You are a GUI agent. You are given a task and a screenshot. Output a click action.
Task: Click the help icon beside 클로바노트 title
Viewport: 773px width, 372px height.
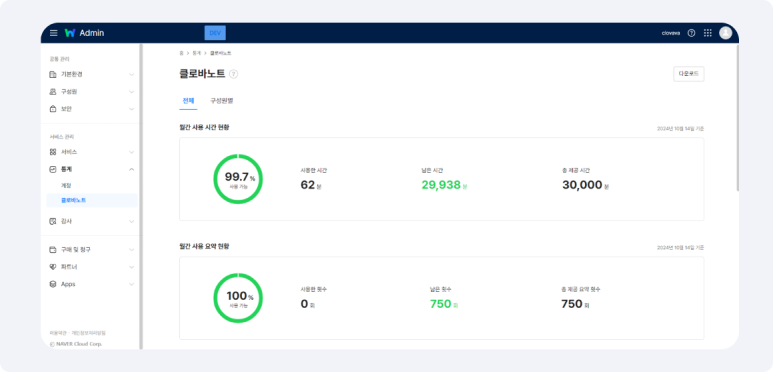pyautogui.click(x=234, y=74)
